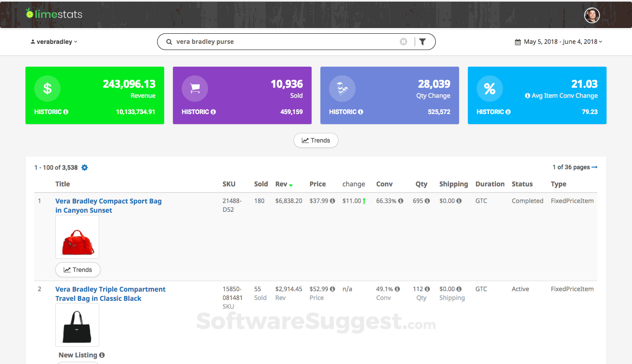Sort by the Qty column header
The image size is (632, 364).
tap(422, 184)
